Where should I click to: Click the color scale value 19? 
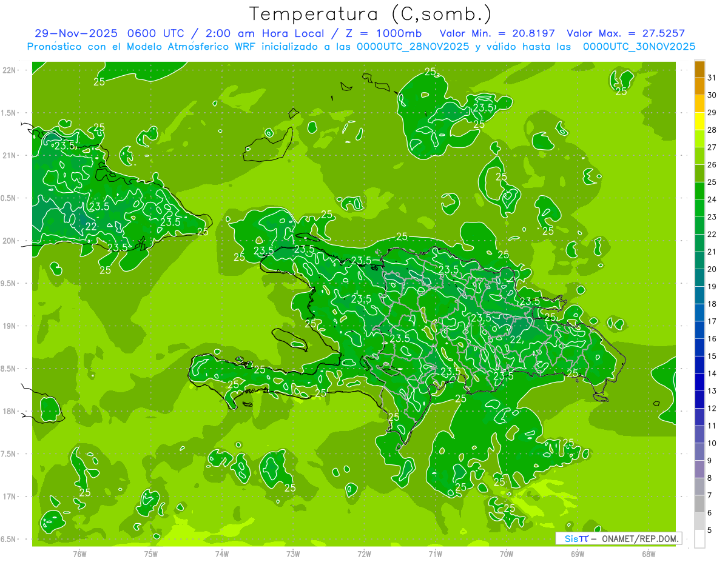pyautogui.click(x=712, y=286)
